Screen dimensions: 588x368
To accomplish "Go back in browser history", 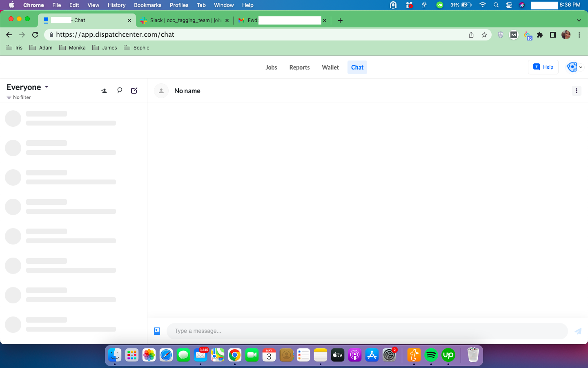I will pyautogui.click(x=9, y=35).
